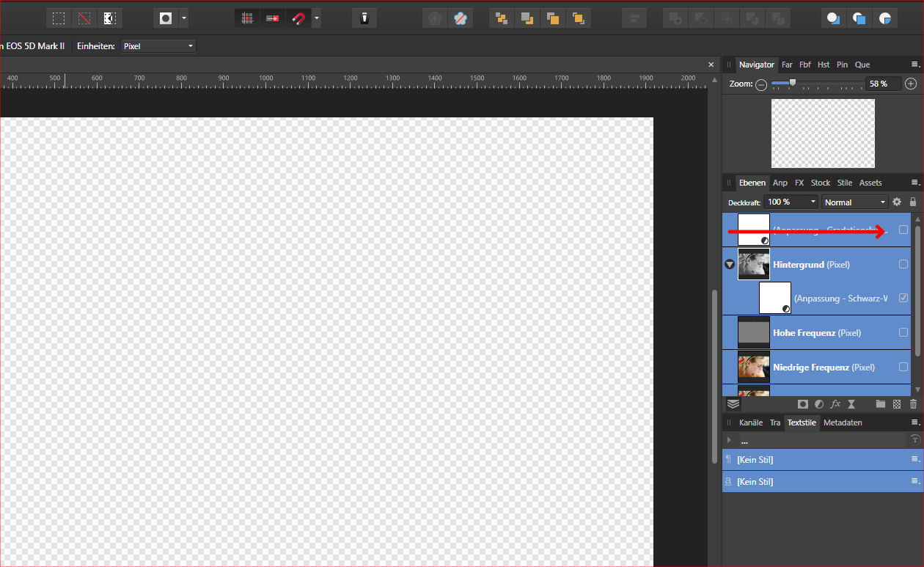Click the add adjustment layer icon

coord(819,404)
